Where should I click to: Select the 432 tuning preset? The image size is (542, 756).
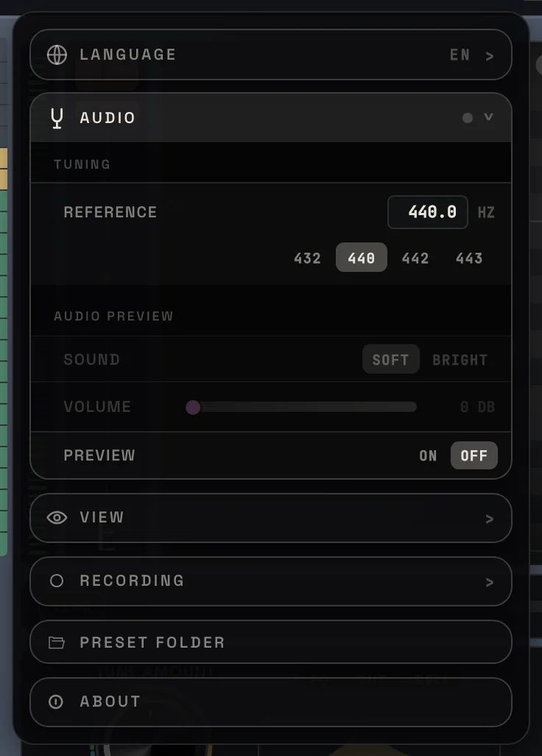click(x=307, y=258)
